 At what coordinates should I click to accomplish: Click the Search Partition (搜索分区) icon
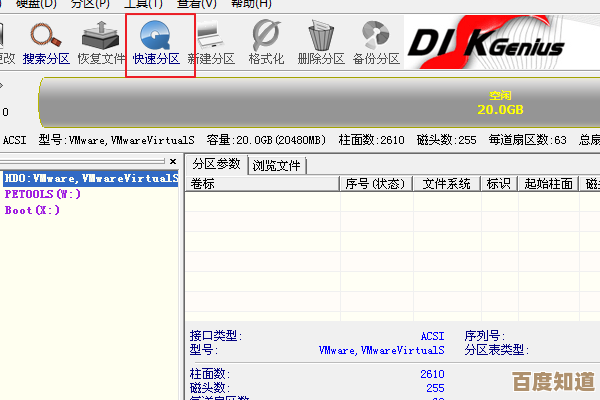[x=46, y=45]
